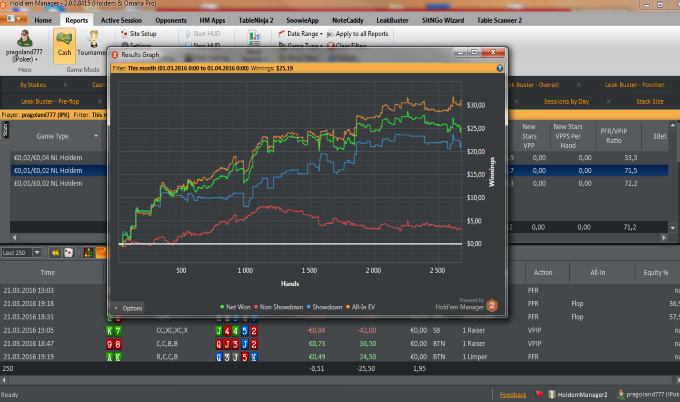Close the Leak Buster - Overall tab

point(579,85)
